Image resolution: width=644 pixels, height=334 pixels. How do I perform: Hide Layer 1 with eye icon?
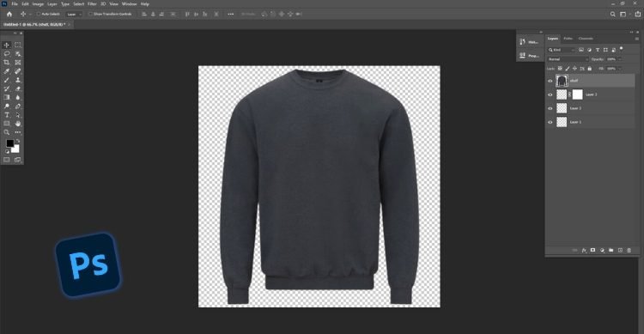(x=550, y=122)
